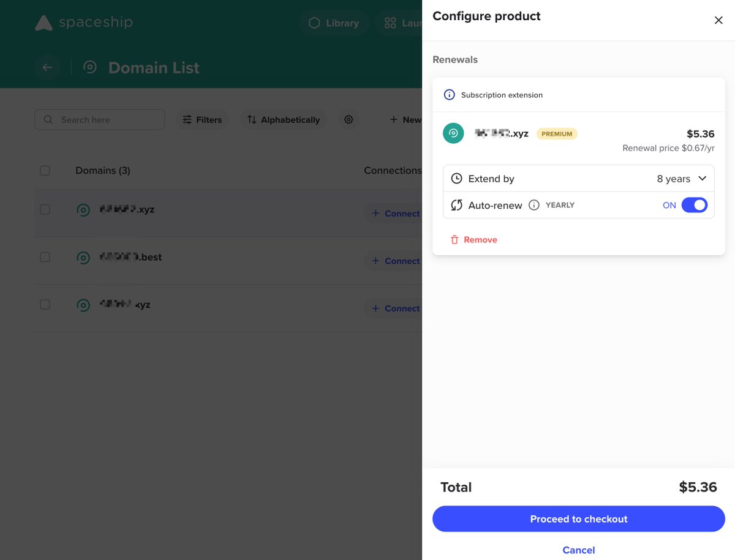Image resolution: width=735 pixels, height=560 pixels.
Task: Click the Domains (3) column header
Action: (103, 170)
